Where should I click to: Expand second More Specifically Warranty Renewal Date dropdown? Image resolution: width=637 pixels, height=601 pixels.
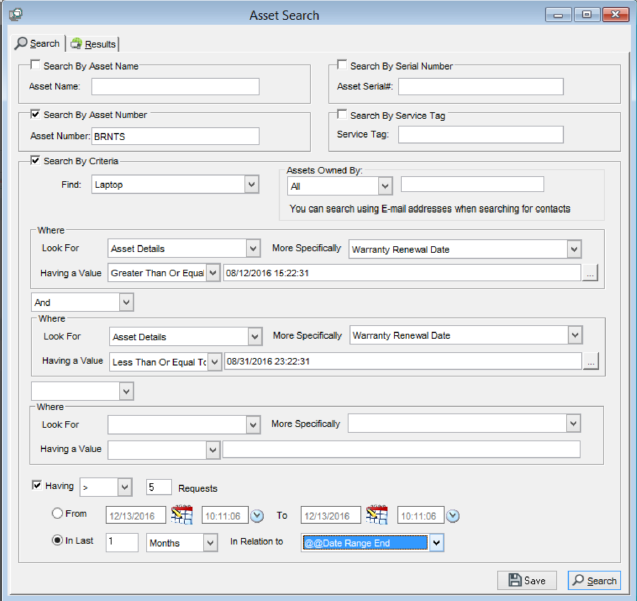[x=575, y=335]
